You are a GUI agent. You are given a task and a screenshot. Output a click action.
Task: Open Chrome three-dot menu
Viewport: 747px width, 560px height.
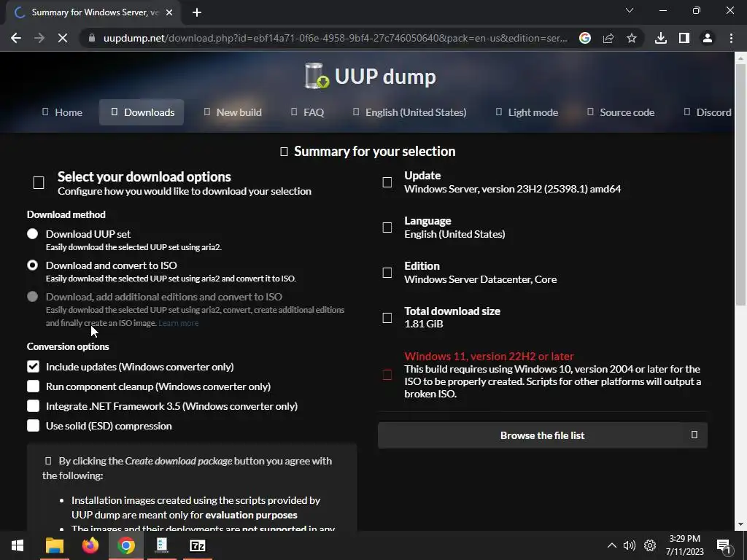(731, 38)
